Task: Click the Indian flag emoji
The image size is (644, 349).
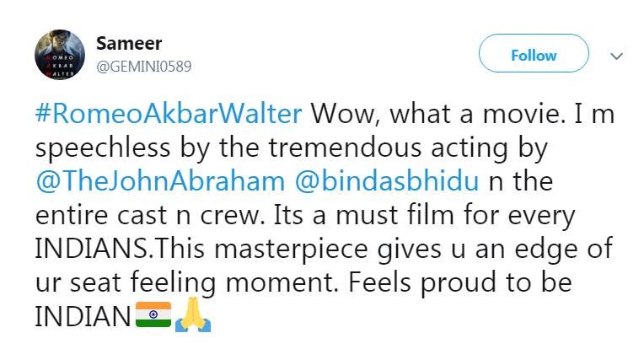Action: pos(153,317)
